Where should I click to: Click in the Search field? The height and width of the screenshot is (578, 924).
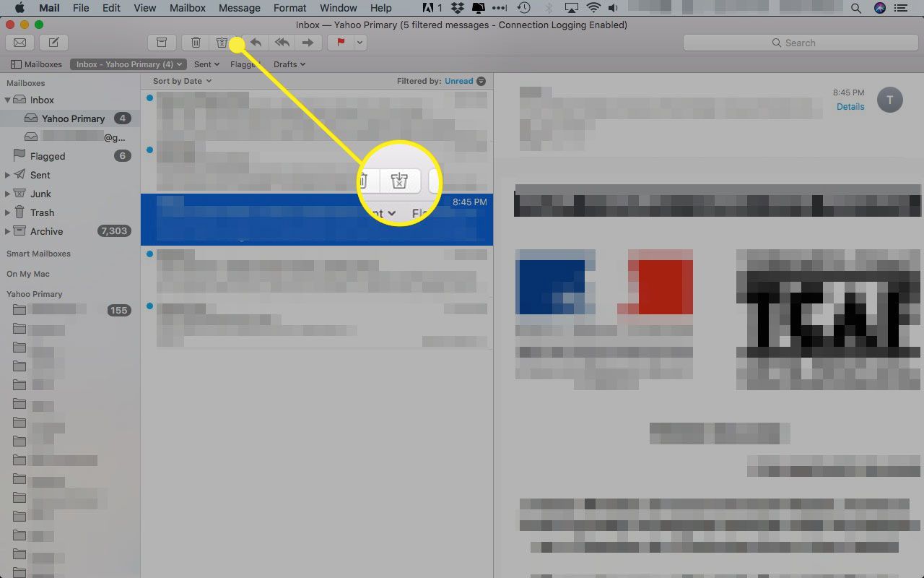[x=800, y=43]
